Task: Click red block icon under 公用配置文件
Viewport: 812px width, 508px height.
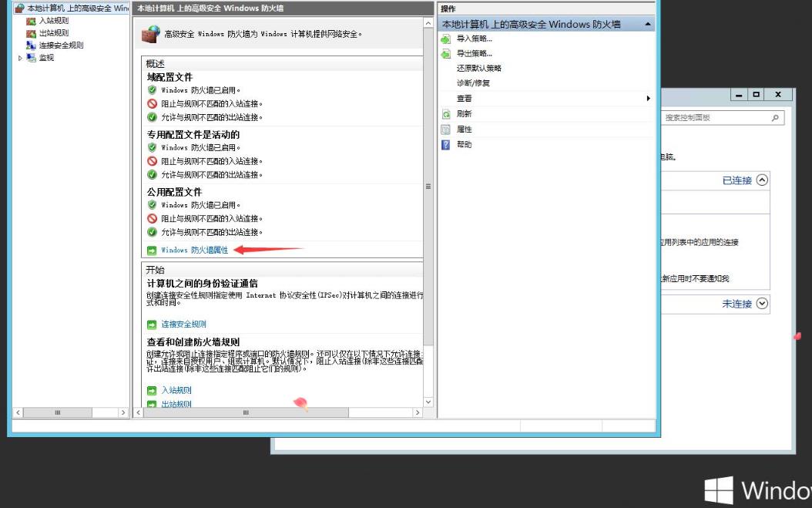Action: click(x=152, y=219)
